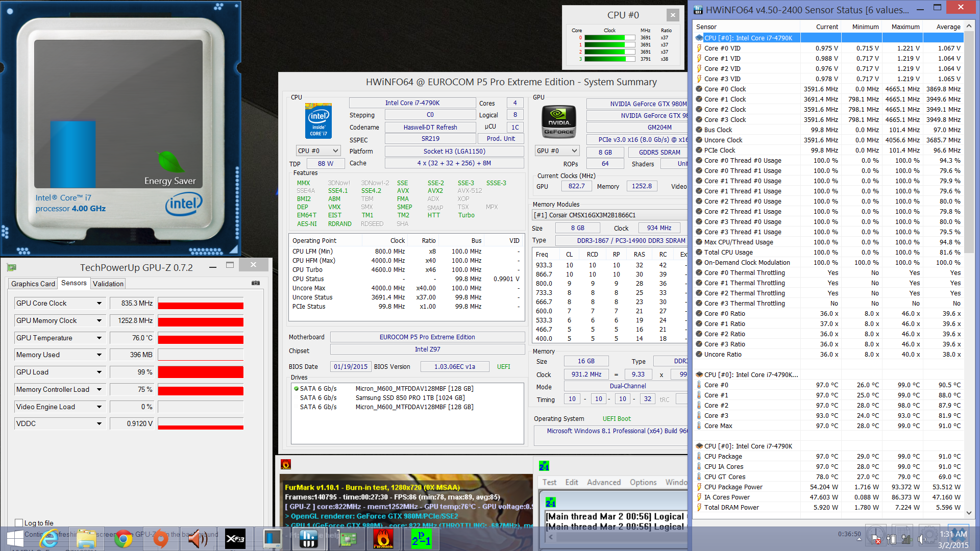Select the CPU Package Power sensor row
This screenshot has width=980, height=551.
click(829, 487)
